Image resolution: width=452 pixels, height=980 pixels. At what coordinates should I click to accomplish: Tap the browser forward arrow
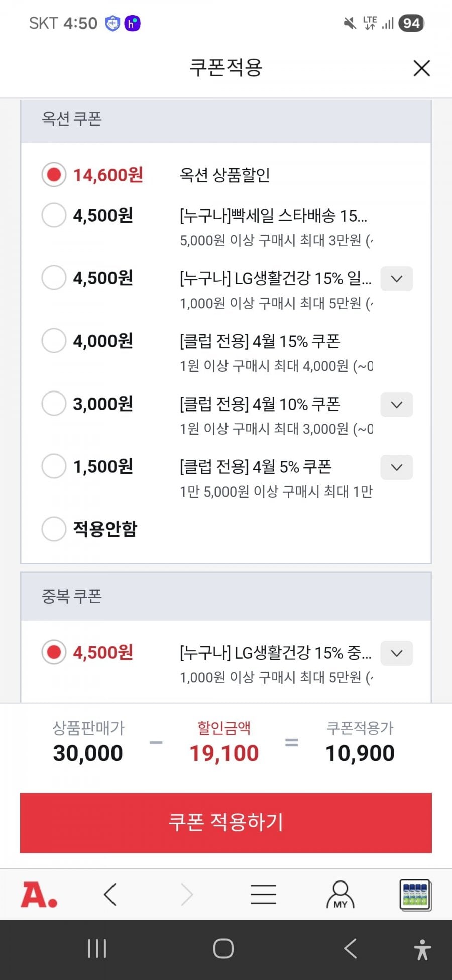[187, 895]
